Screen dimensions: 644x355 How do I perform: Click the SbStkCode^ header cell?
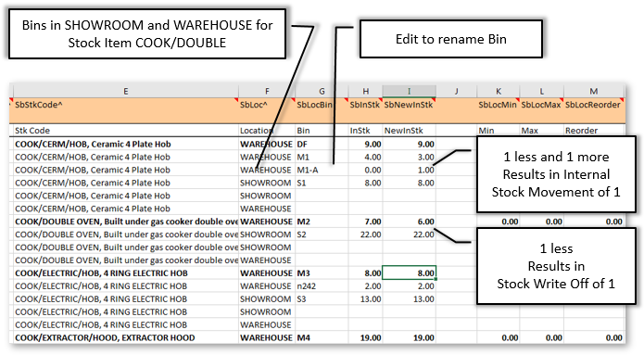126,110
